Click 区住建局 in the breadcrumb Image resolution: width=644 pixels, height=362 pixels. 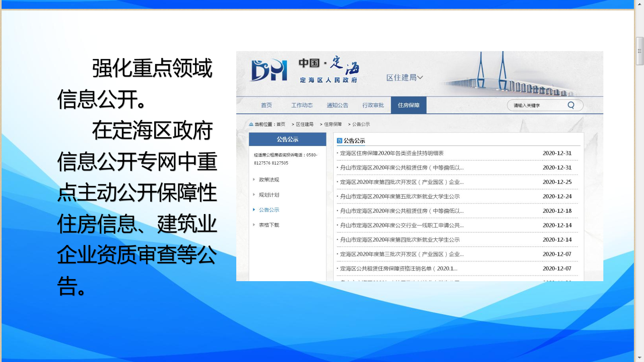[x=305, y=124]
